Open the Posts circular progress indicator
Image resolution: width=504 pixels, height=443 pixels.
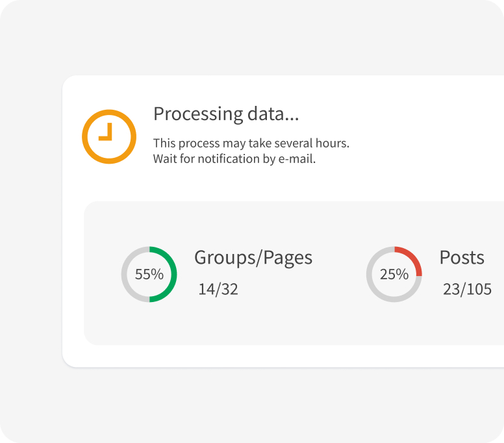[394, 274]
